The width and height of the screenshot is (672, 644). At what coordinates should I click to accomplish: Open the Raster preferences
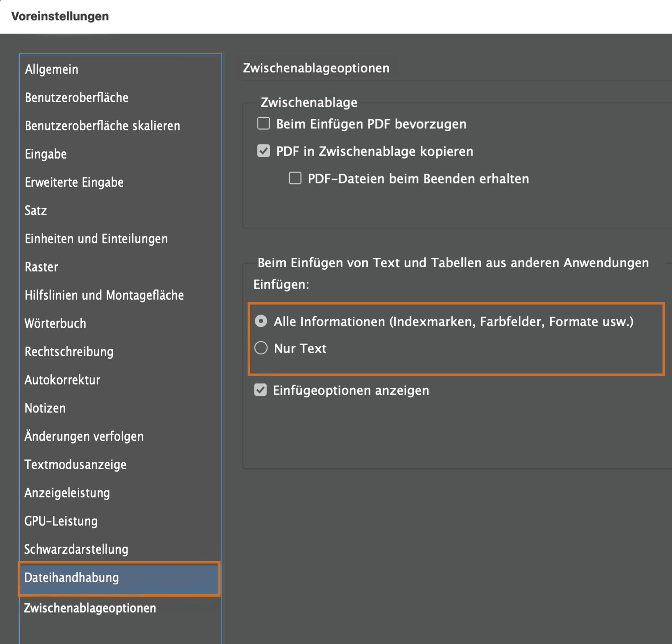[x=41, y=267]
